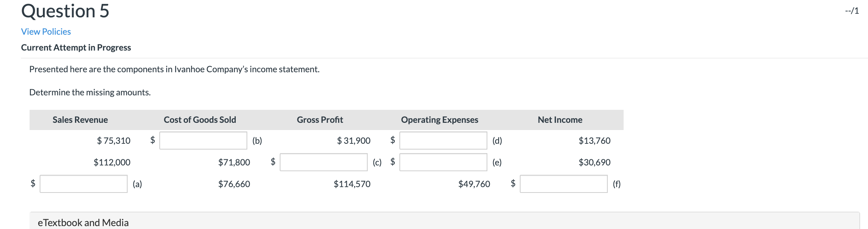Click the $114,570 gross profit value
The width and height of the screenshot is (868, 229).
click(x=352, y=184)
